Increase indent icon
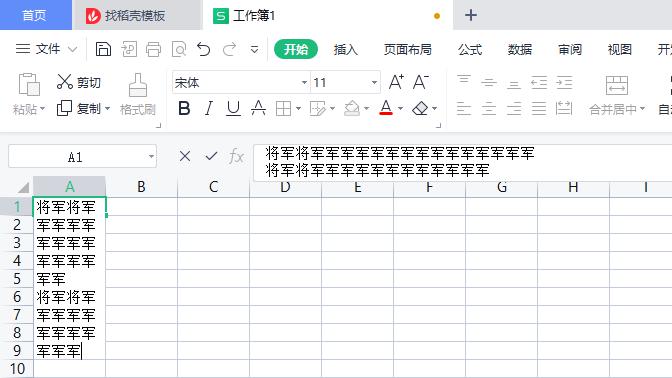This screenshot has width=672, height=378. (x=564, y=82)
